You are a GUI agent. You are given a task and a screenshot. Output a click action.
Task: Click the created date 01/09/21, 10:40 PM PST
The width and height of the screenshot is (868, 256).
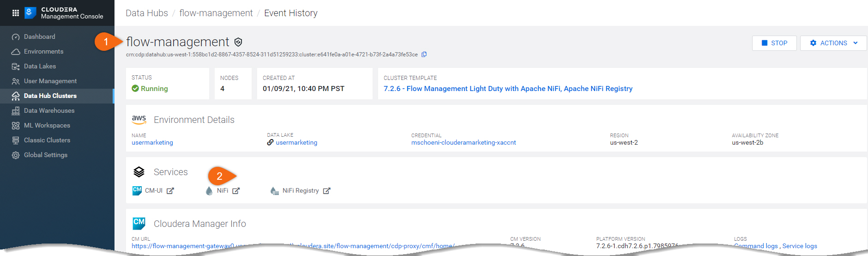tap(303, 88)
